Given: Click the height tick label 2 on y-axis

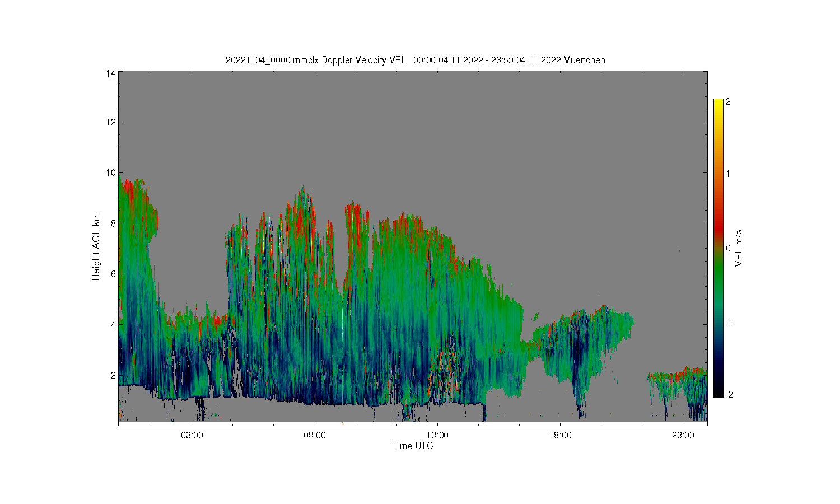Looking at the screenshot, I should 114,375.
